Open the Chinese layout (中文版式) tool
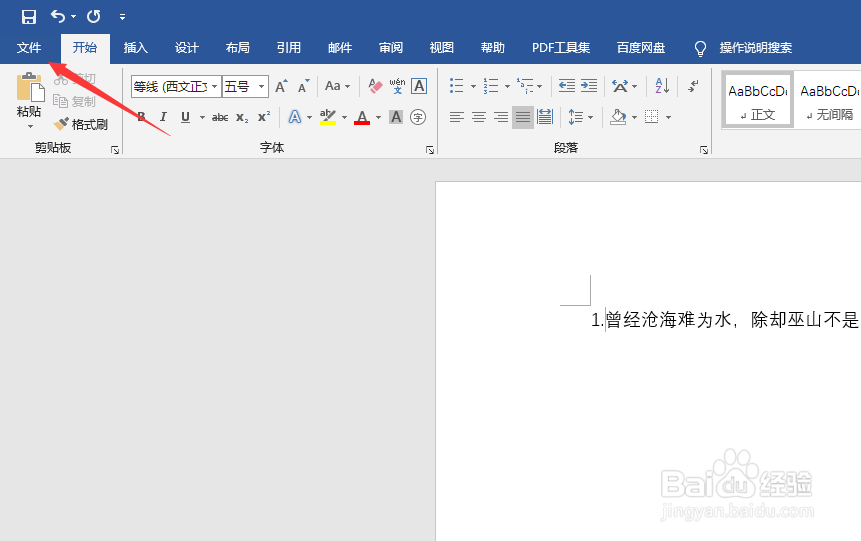Screen dimensions: 861x541 pos(620,86)
